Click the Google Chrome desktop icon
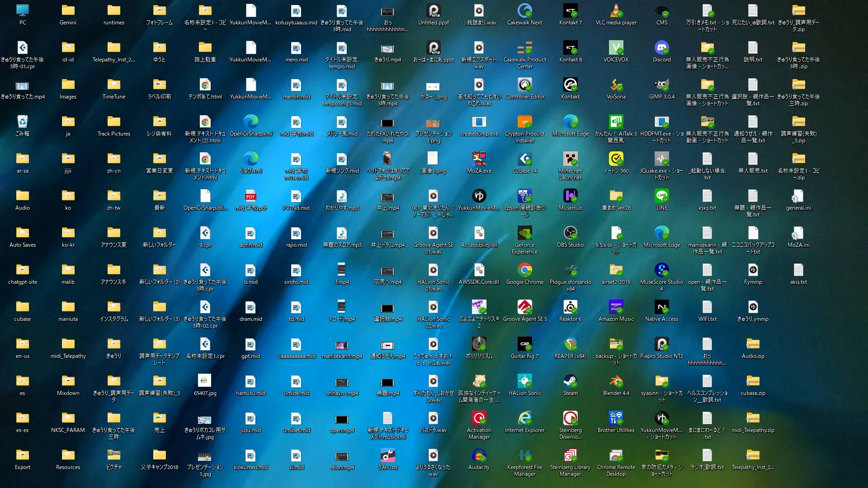Viewport: 868px width, 488px height. click(524, 270)
